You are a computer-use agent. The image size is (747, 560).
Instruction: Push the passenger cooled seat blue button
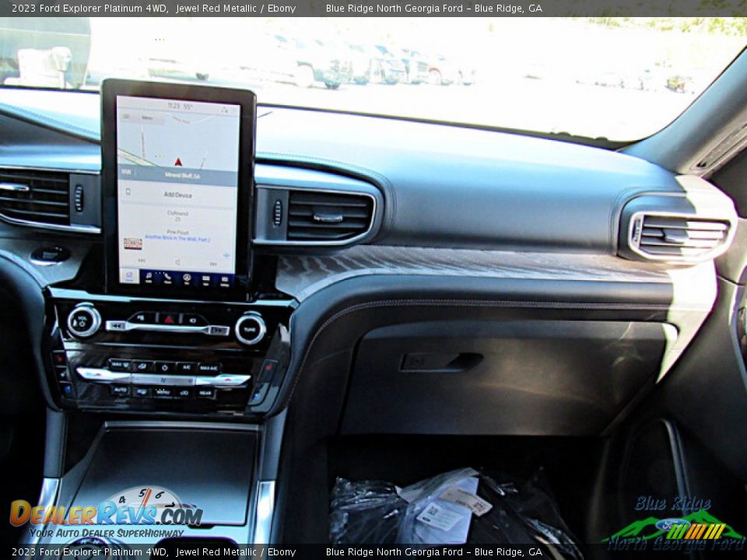click(x=257, y=395)
